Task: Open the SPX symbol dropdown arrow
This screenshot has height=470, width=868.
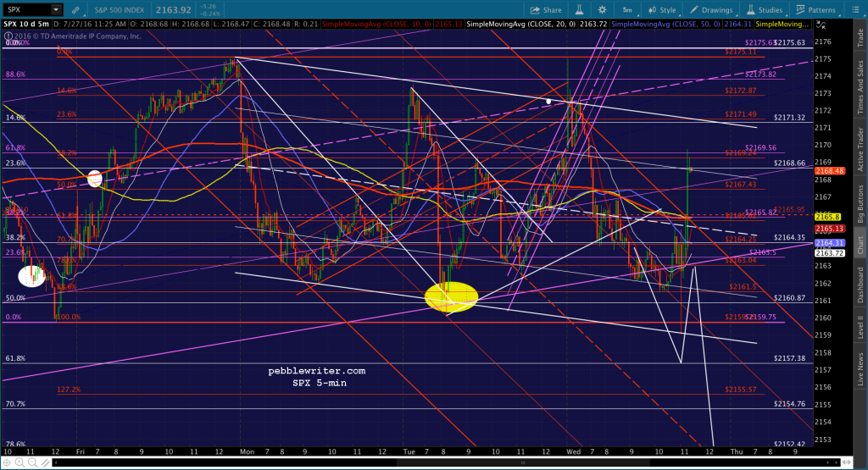Action: [x=56, y=9]
